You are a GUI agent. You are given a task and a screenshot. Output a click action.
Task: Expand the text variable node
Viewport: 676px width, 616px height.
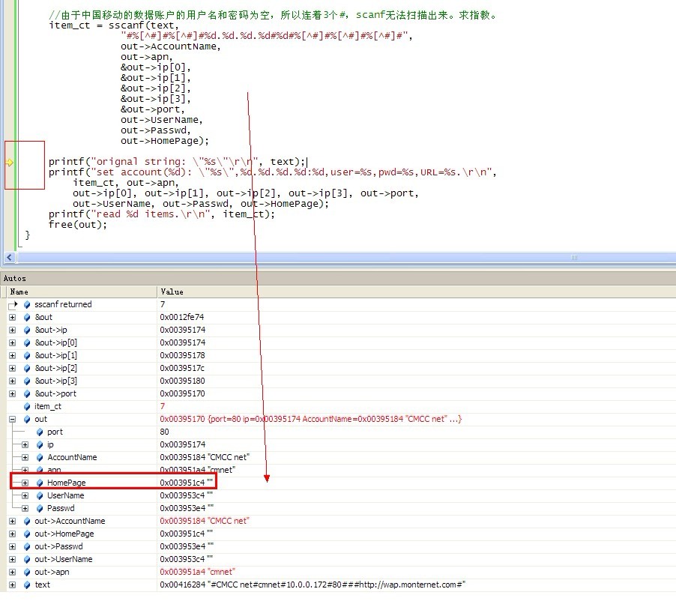[x=13, y=585]
